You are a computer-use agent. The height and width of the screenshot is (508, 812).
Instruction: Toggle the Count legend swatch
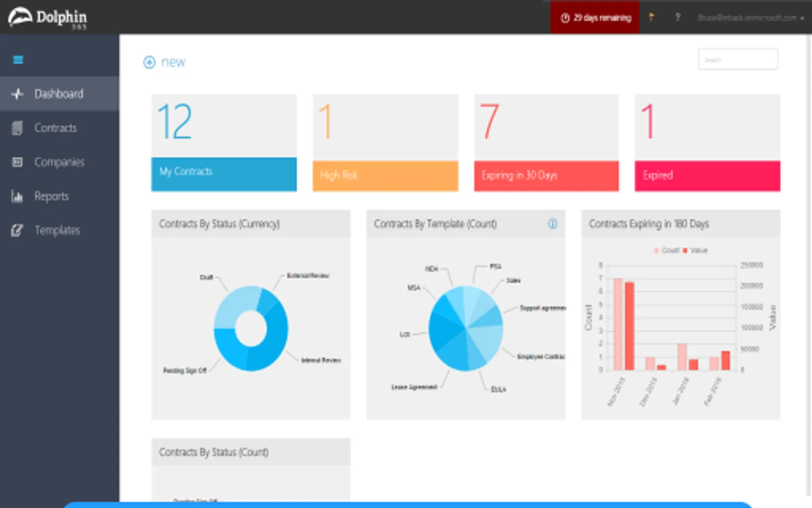[x=656, y=250]
